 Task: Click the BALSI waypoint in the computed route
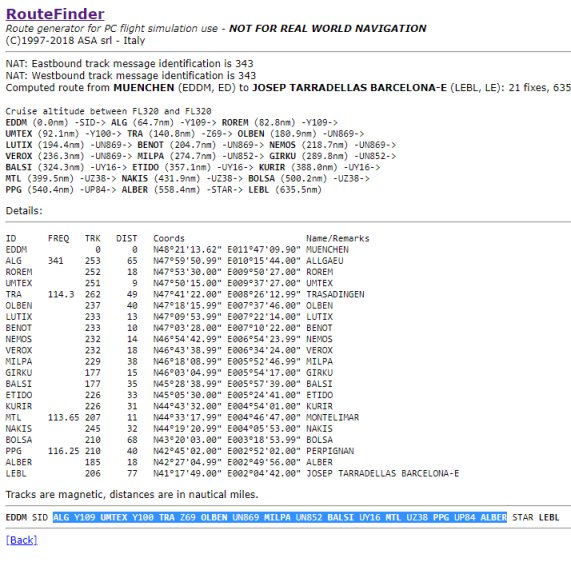tap(18, 167)
